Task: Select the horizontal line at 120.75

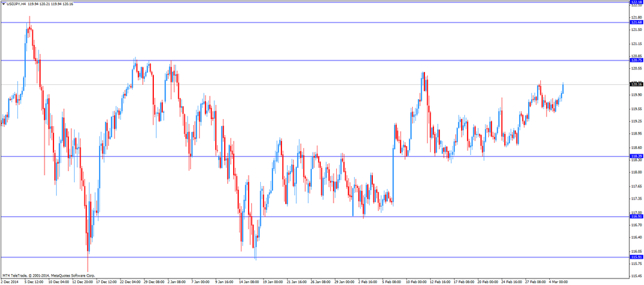Action: coord(314,60)
